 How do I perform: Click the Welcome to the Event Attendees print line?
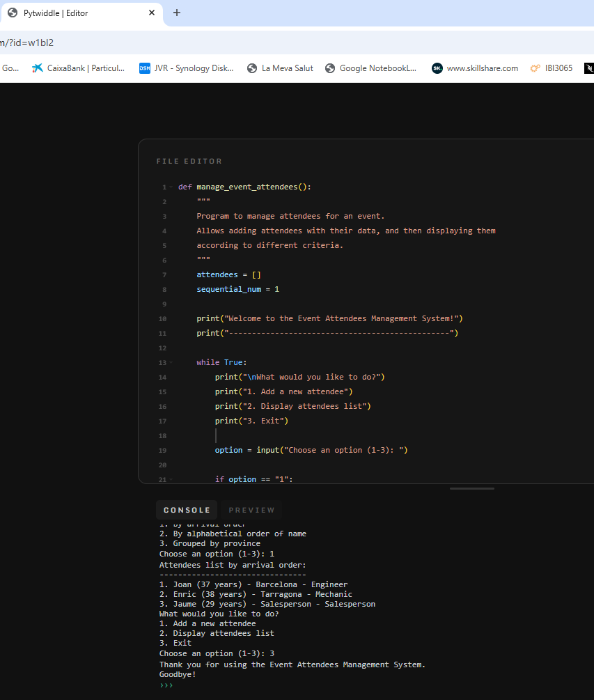329,318
